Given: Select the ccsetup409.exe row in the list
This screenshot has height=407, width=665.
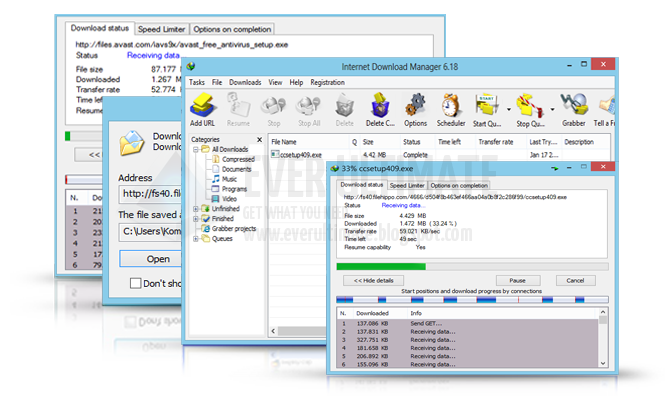Looking at the screenshot, I should pos(439,155).
